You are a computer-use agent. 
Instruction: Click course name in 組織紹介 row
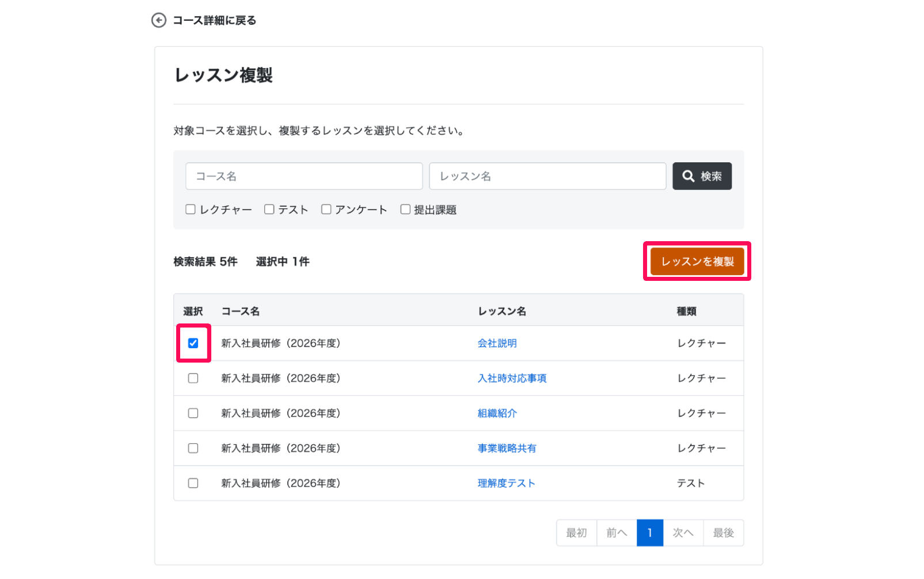point(281,413)
